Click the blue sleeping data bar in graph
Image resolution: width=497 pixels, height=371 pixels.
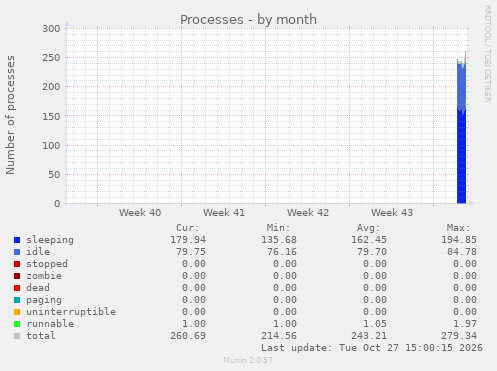tap(461, 158)
